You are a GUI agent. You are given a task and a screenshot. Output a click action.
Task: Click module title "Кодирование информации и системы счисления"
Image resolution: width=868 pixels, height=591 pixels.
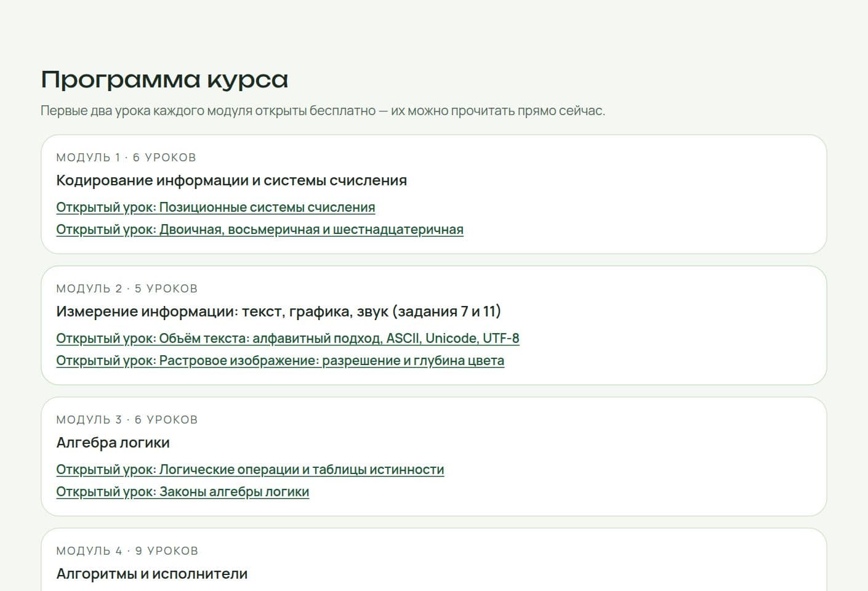[231, 180]
